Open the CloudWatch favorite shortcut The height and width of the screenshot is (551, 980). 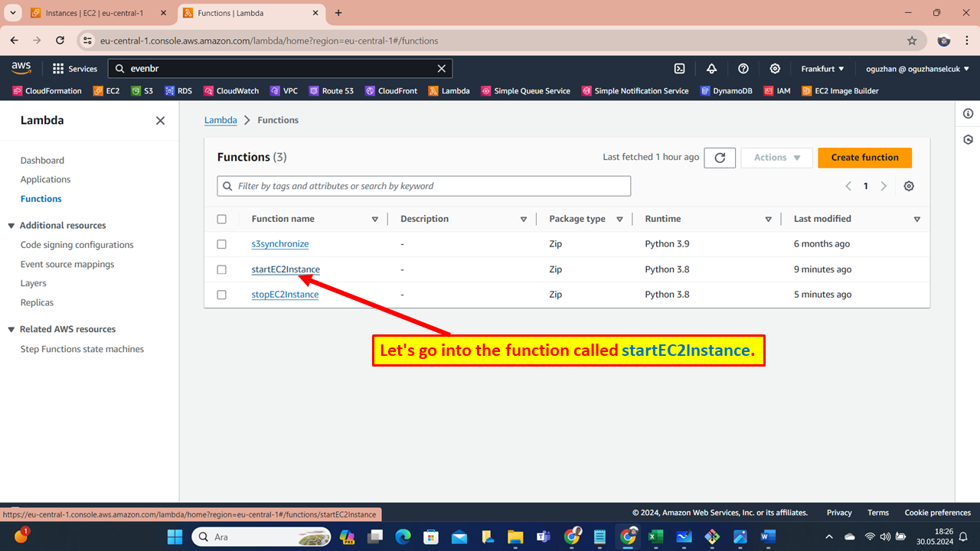tap(231, 90)
